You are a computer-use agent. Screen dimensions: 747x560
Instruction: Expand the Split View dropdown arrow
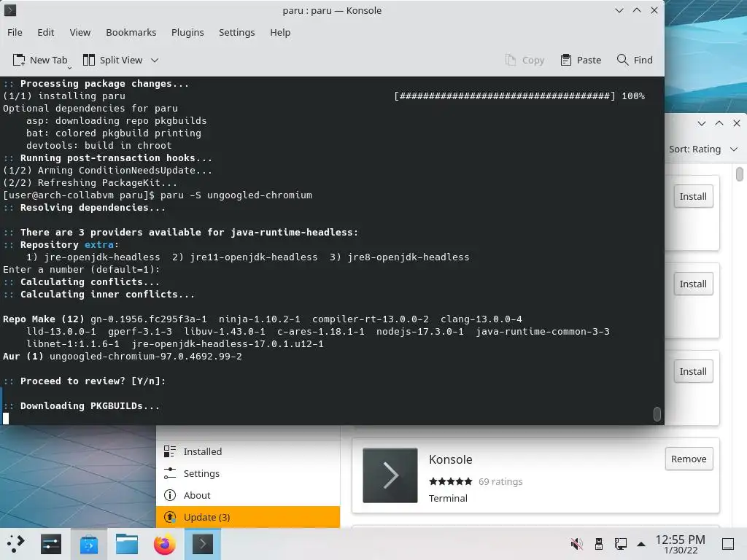pyautogui.click(x=155, y=60)
